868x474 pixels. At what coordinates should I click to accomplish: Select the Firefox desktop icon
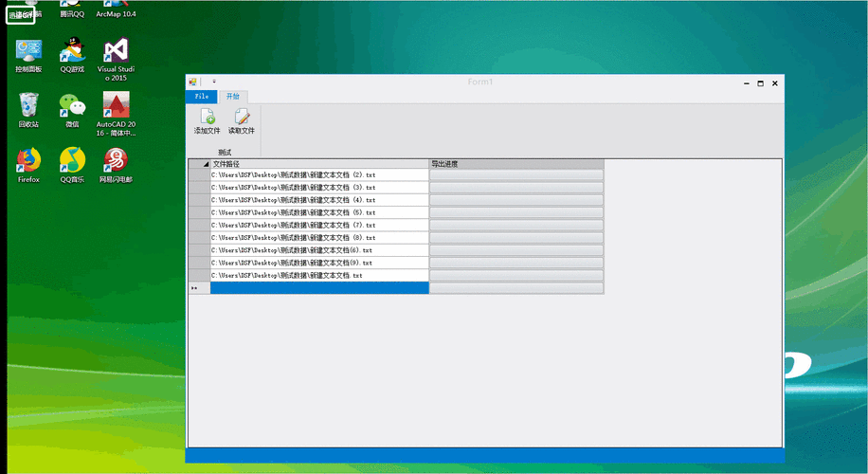tap(28, 165)
